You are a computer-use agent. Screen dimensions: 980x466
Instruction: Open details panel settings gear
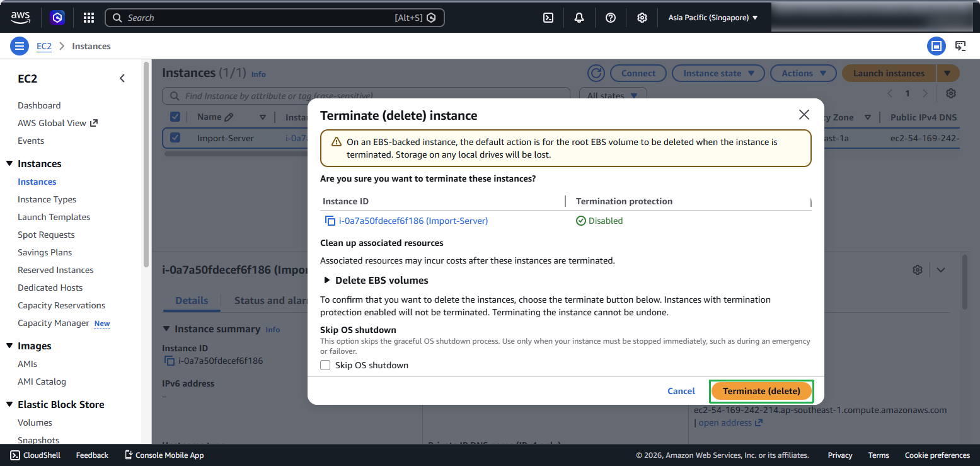click(918, 270)
